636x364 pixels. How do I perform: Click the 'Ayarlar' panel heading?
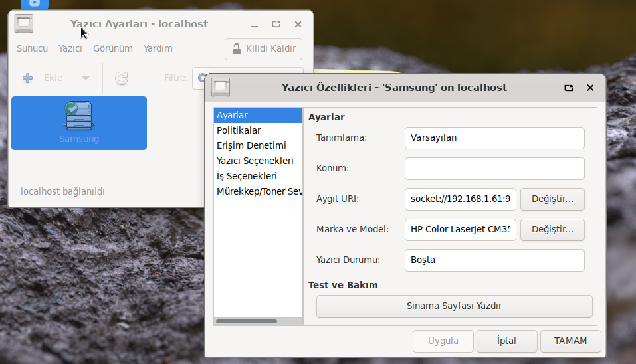click(326, 117)
